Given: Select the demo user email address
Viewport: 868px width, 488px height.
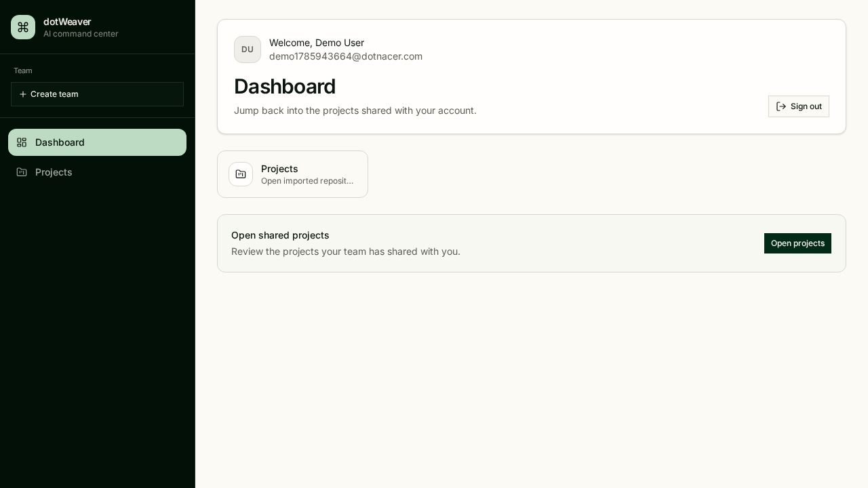Looking at the screenshot, I should 346,56.
